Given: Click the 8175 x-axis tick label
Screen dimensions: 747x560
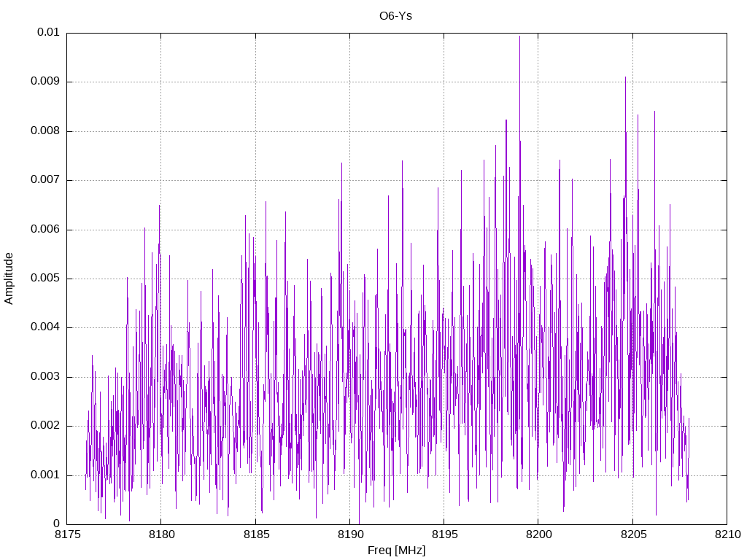Looking at the screenshot, I should 67,534.
